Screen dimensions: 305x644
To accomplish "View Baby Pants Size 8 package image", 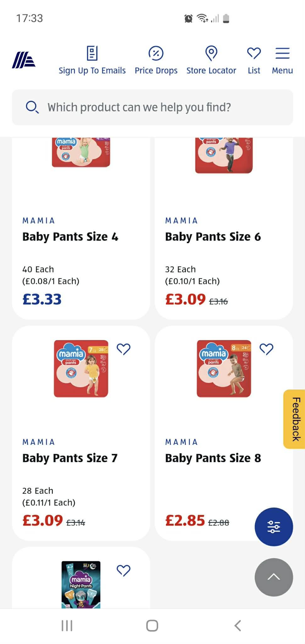I will [x=224, y=368].
